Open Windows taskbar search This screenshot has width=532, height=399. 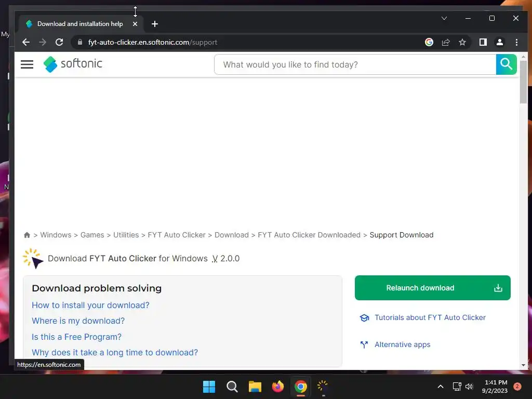click(232, 387)
